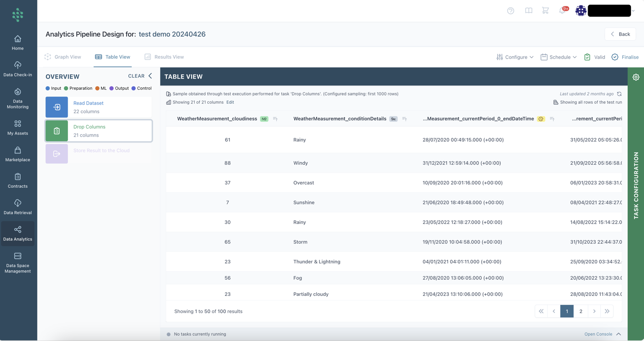This screenshot has height=341, width=644.
Task: Refresh the test run sample icon
Action: pos(619,94)
